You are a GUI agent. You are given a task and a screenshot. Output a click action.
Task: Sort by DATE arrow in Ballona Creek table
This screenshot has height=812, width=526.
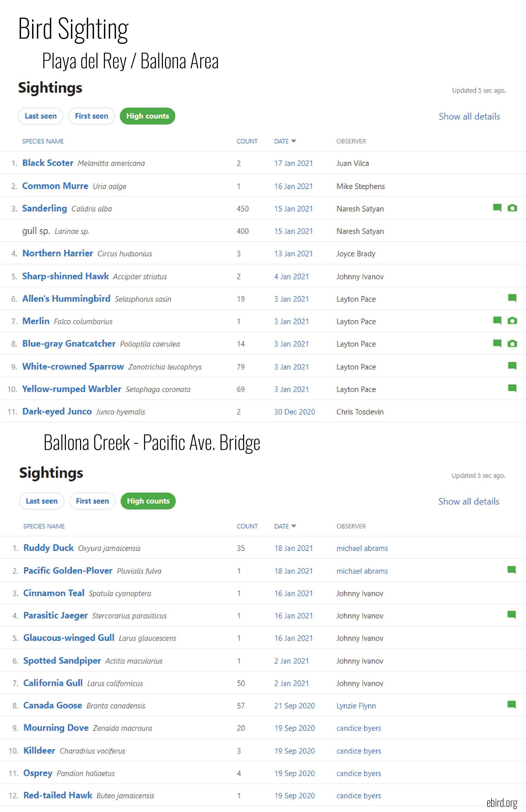point(294,526)
